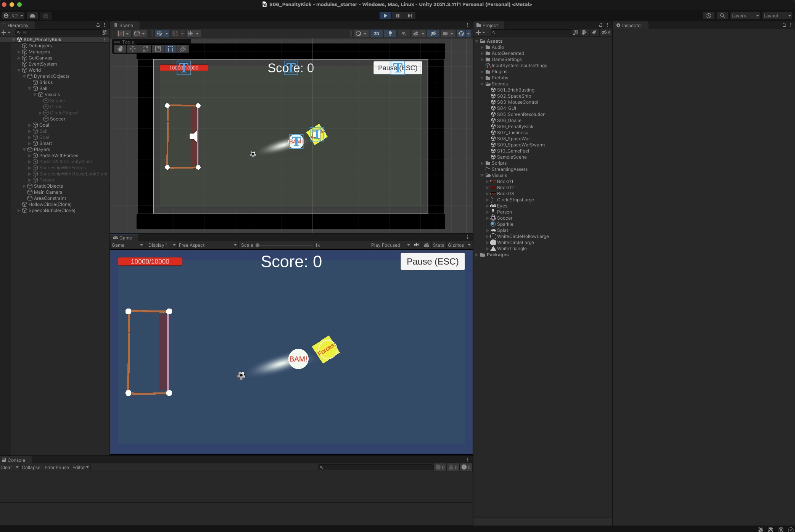Open the Layers dropdown
The width and height of the screenshot is (795, 532).
745,16
